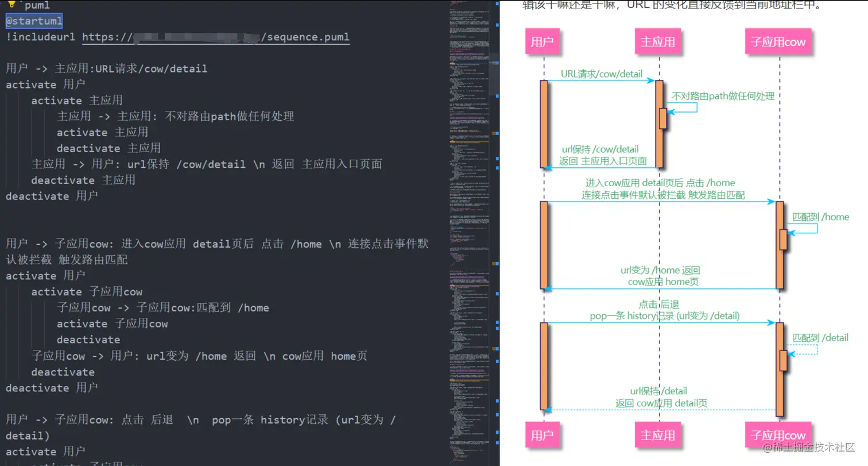Click the bottom 主应用 participant box in diagram
Viewport: 868px width, 466px height.
coord(658,435)
